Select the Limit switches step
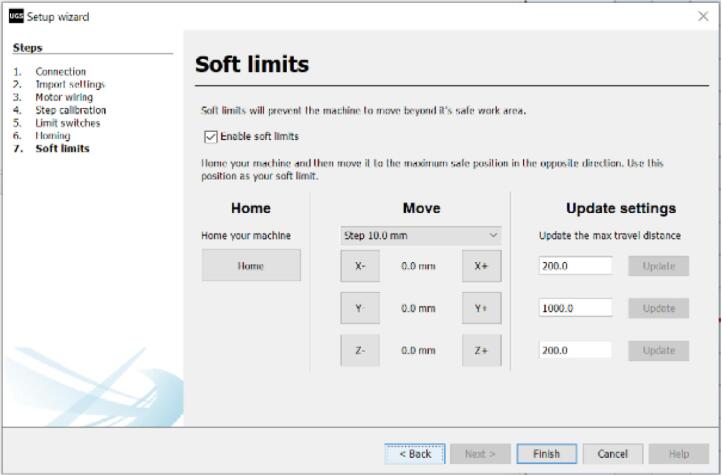Viewport: 722px width, 475px height. click(x=68, y=123)
